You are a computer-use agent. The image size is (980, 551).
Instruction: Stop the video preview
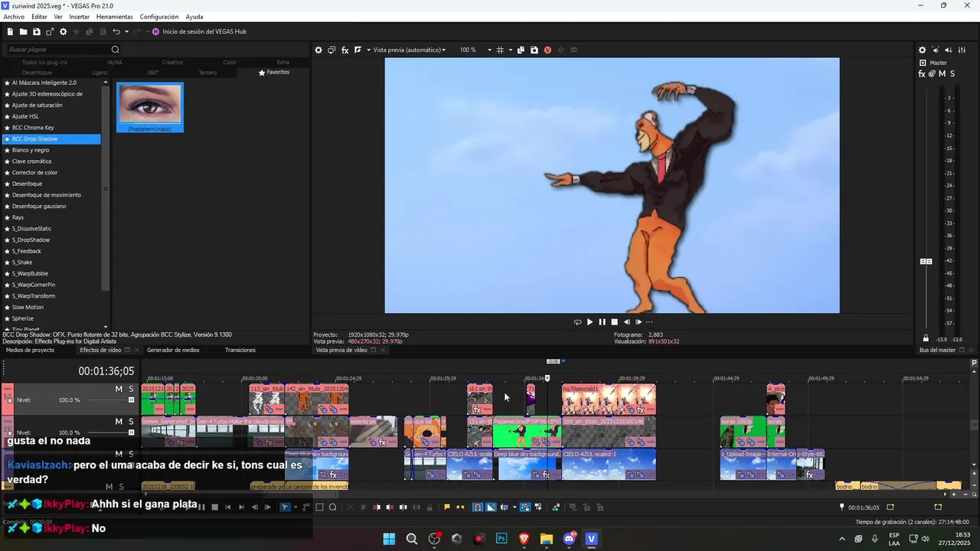(614, 322)
